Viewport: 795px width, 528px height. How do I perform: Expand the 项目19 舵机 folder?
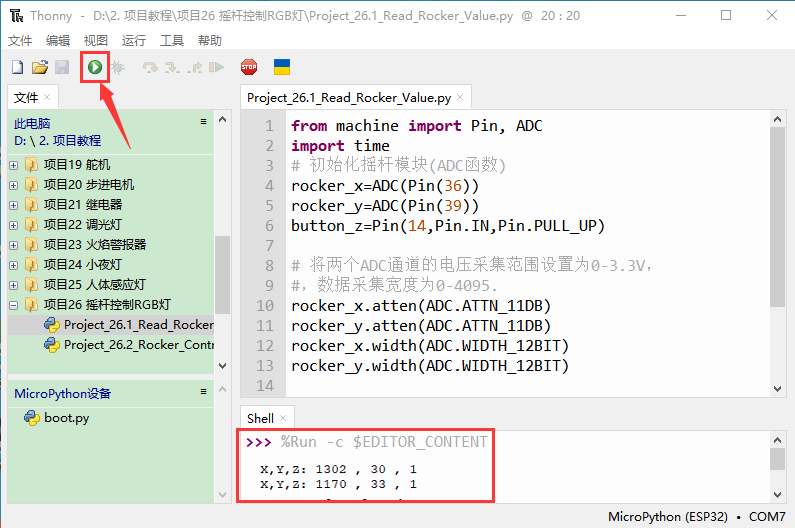tap(14, 165)
